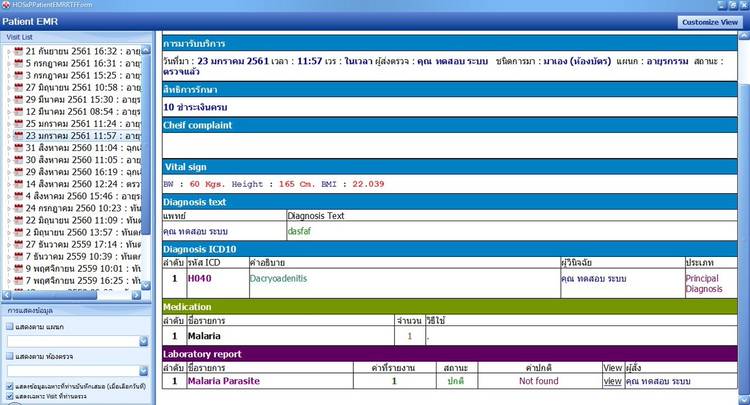Expand the 3 กรกฎาคม 2561 visit node
750x405 pixels.
coord(8,75)
